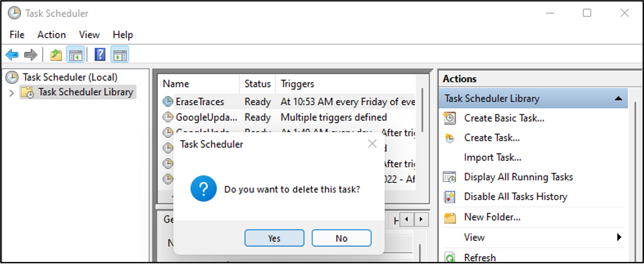Open the Action menu

pos(51,35)
